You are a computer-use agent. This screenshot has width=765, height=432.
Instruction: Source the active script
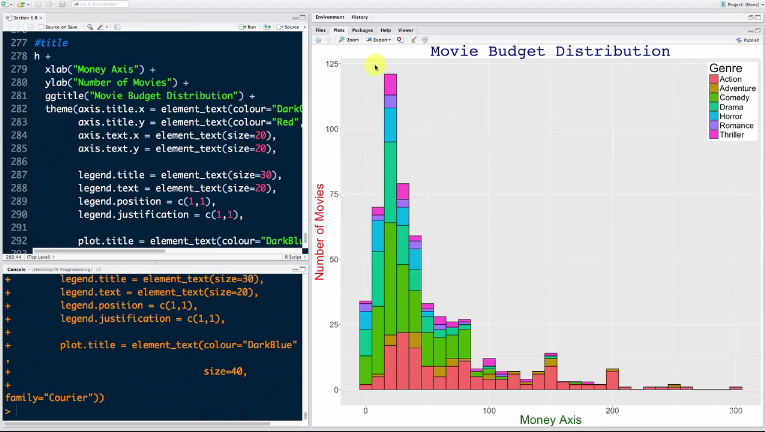point(288,27)
